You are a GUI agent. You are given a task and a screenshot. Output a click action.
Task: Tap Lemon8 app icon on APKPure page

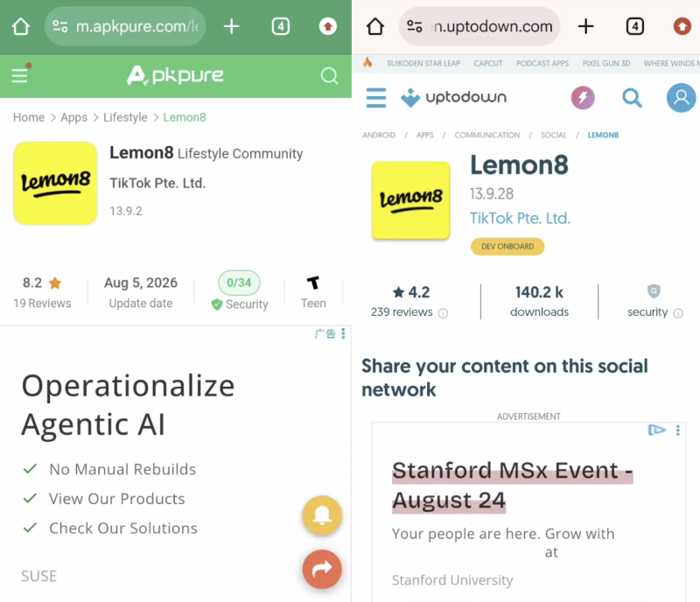pyautogui.click(x=55, y=183)
